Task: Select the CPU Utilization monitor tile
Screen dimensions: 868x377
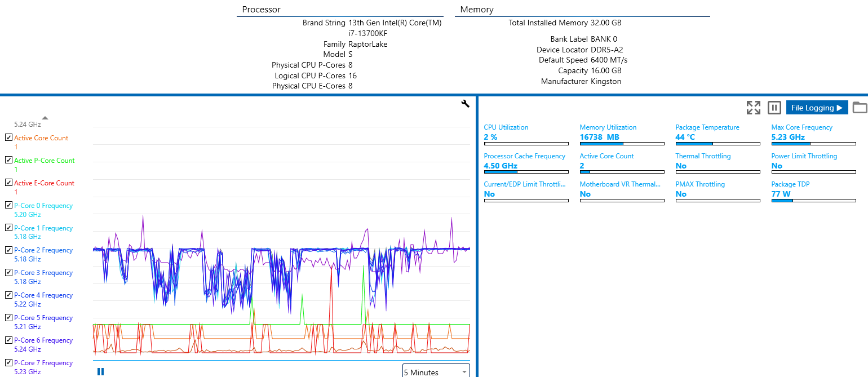Action: (x=526, y=135)
